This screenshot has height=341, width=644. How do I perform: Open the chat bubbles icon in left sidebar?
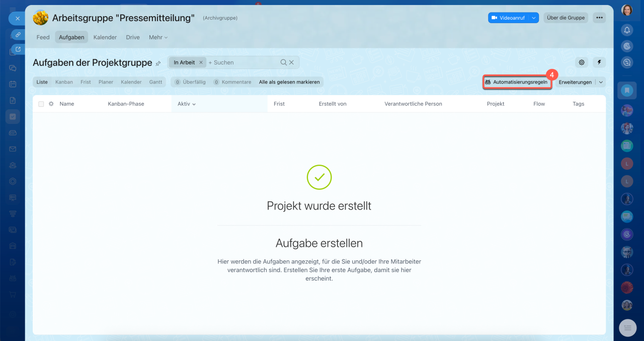[13, 68]
